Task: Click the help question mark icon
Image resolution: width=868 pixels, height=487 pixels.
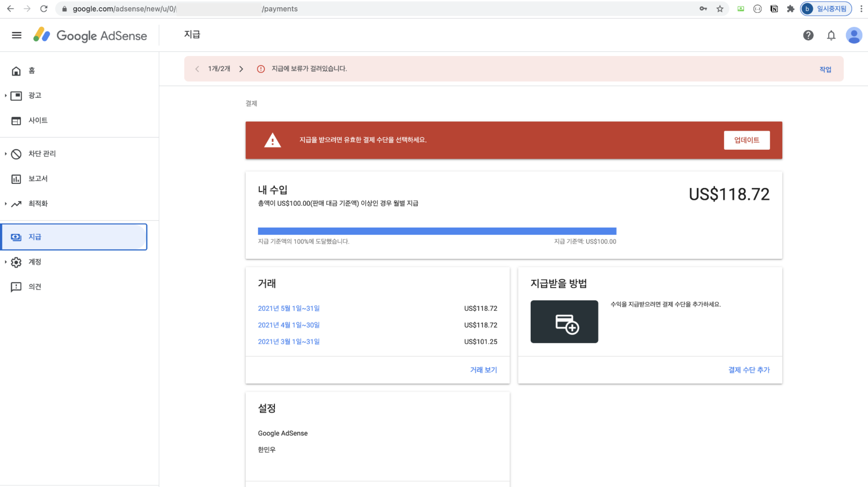Action: point(808,35)
